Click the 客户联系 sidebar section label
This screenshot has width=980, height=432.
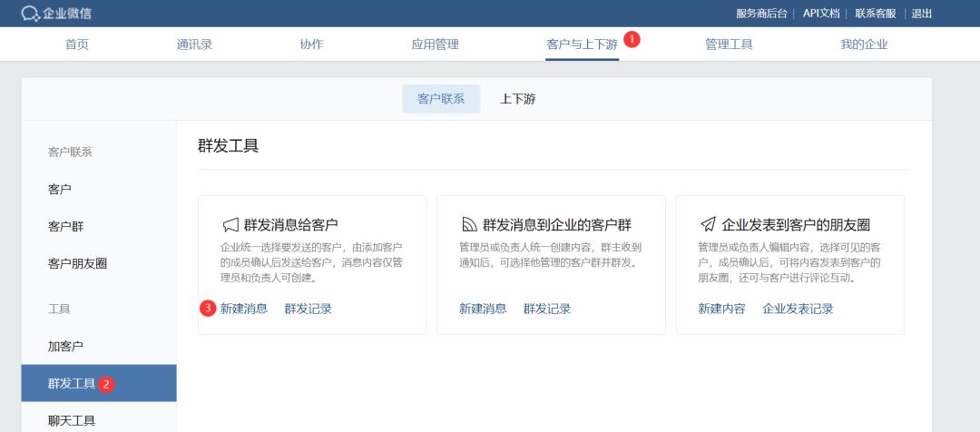(70, 152)
